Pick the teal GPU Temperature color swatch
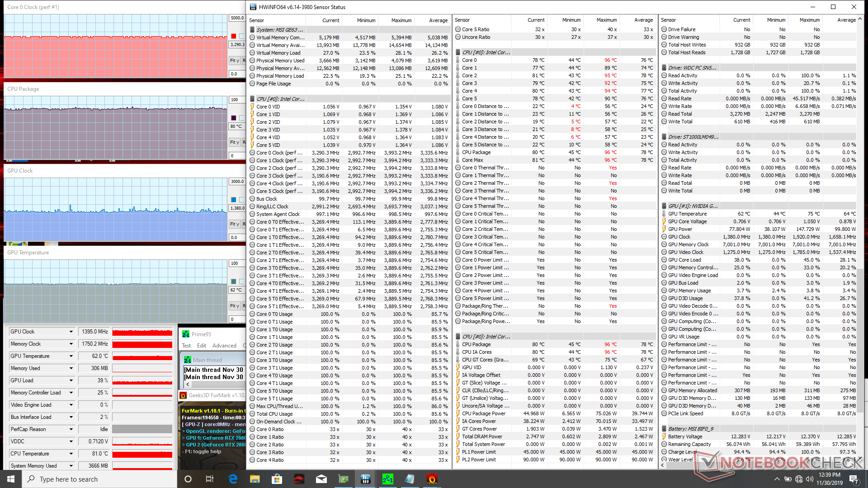 234,282
